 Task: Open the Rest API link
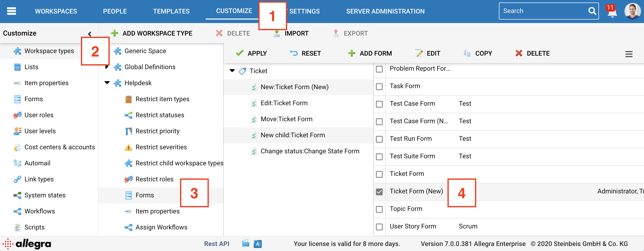point(216,244)
